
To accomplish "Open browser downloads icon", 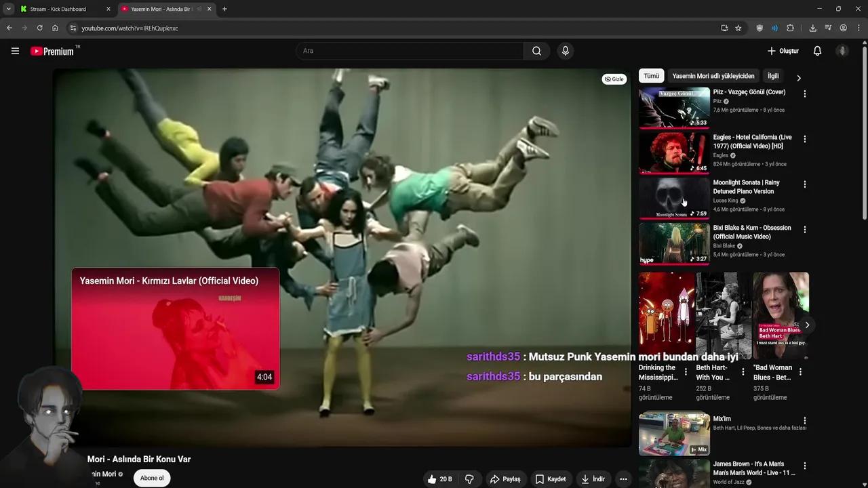I will [812, 28].
